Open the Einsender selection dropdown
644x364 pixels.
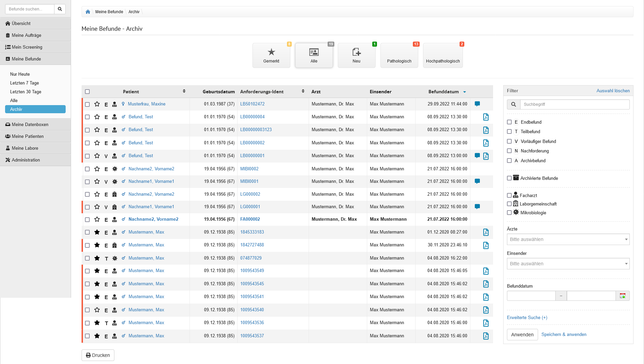pyautogui.click(x=568, y=264)
